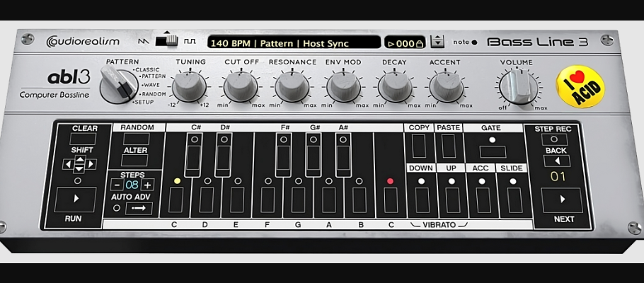Image resolution: width=644 pixels, height=283 pixels.
Task: Click the preset up/down arrows button
Action: tap(437, 42)
